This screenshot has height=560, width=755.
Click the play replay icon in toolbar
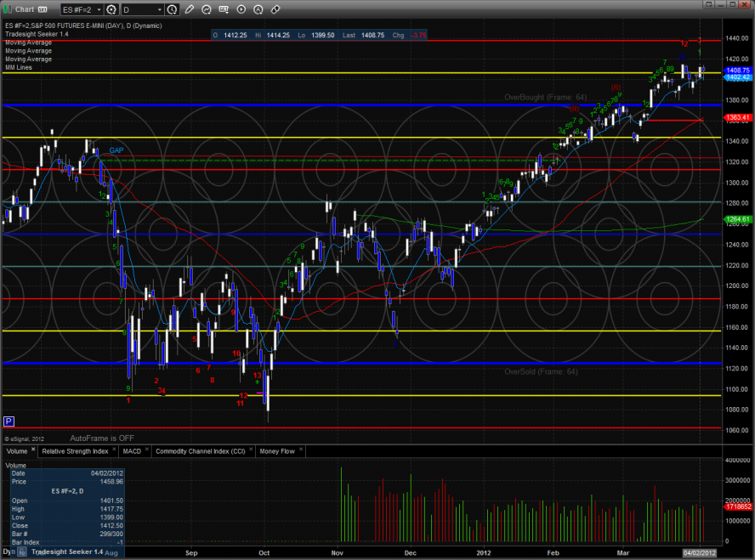tap(241, 9)
